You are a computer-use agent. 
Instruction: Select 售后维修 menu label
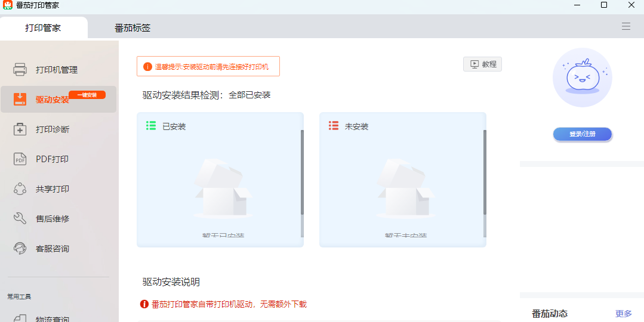click(53, 219)
